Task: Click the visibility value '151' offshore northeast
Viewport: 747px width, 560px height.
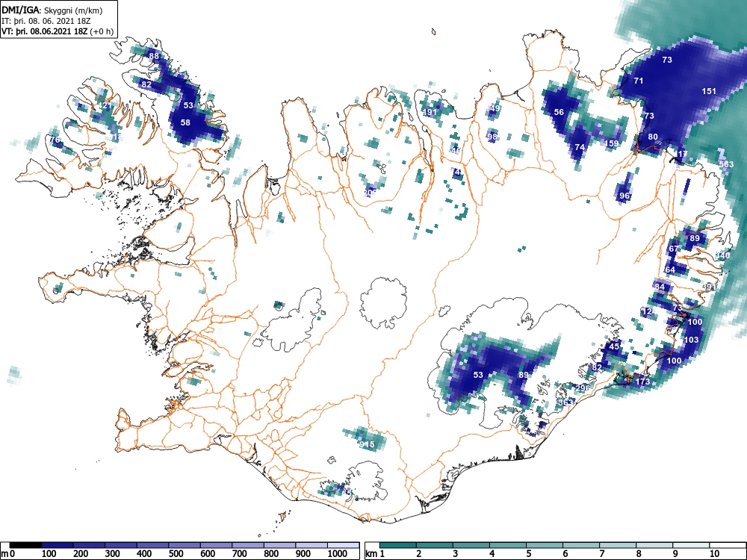Action: (709, 91)
